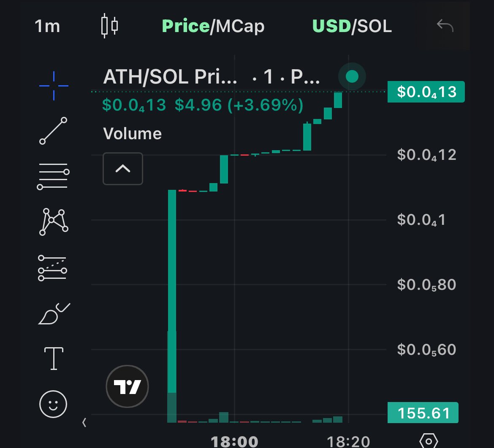
Task: Click the 18:00 time axis label
Action: [234, 442]
